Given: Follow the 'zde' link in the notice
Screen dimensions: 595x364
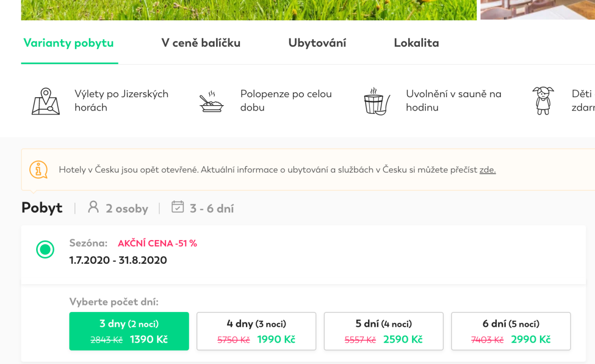Looking at the screenshot, I should (487, 170).
